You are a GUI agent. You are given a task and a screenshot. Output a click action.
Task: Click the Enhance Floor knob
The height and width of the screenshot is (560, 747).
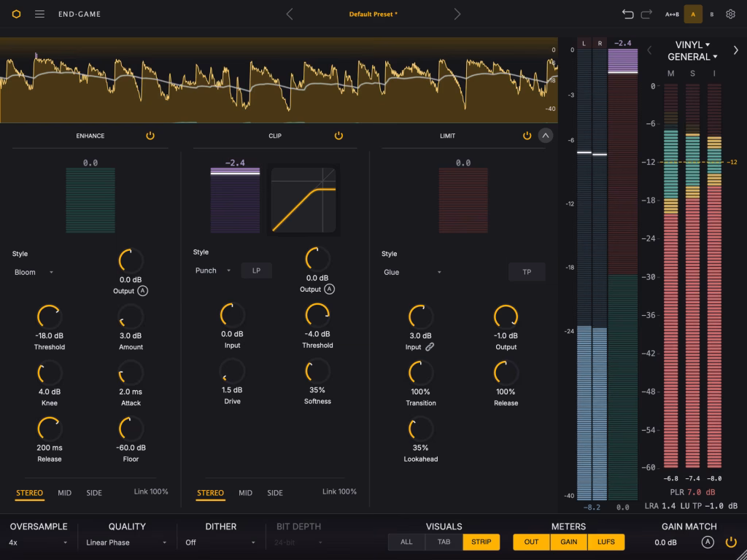coord(131,429)
